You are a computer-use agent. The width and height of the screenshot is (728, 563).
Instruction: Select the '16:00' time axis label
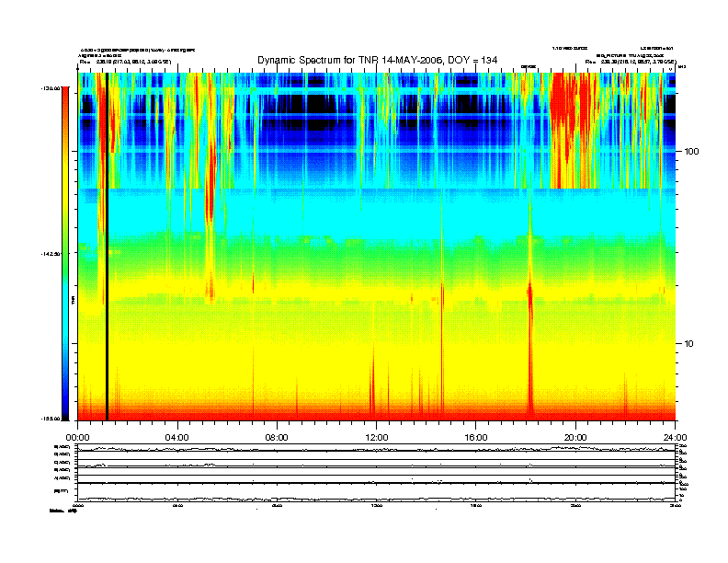click(476, 438)
